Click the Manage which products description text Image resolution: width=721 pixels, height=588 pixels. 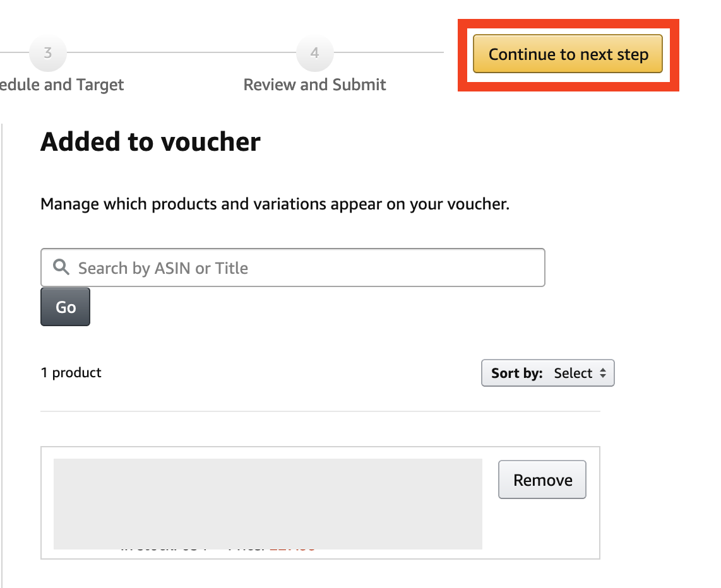coord(275,204)
